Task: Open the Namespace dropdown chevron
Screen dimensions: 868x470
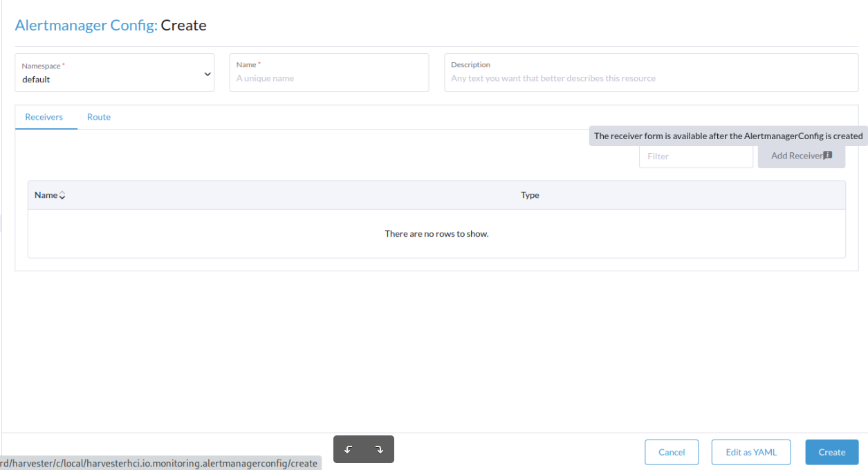Action: 207,74
